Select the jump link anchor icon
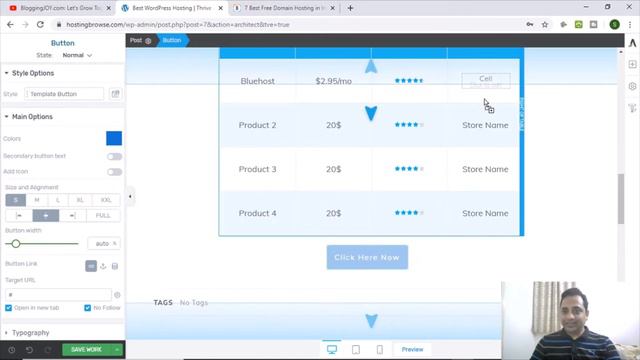This screenshot has width=640, height=360. (103, 266)
